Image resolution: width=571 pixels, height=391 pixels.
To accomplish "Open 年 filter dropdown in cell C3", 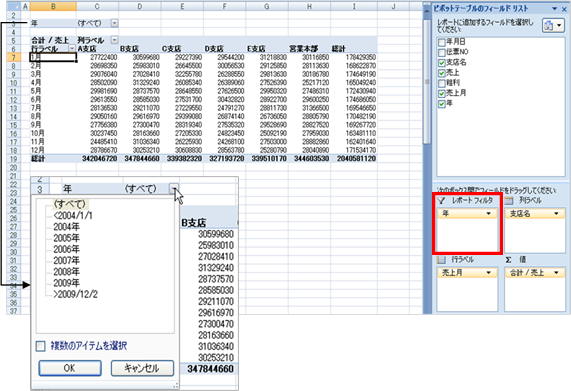I will pos(114,23).
